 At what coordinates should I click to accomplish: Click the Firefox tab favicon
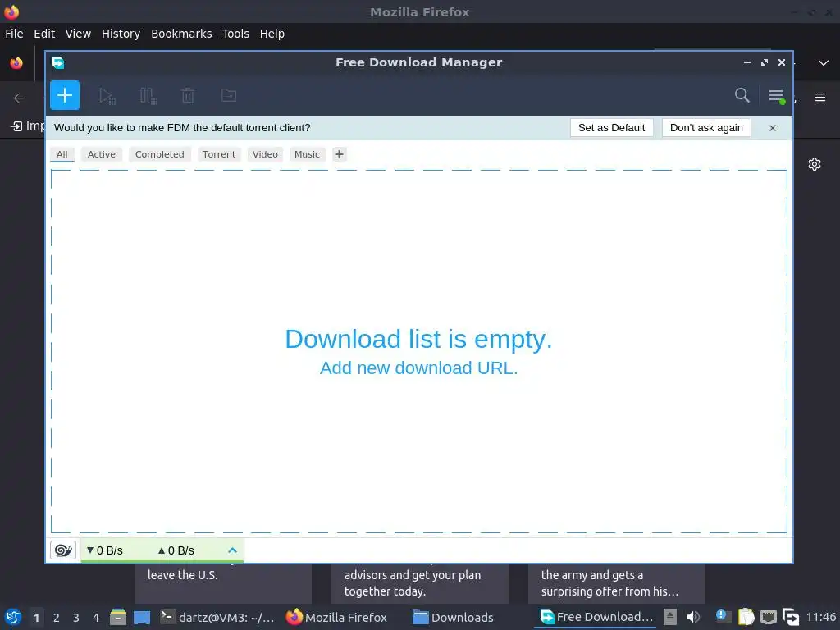click(16, 63)
